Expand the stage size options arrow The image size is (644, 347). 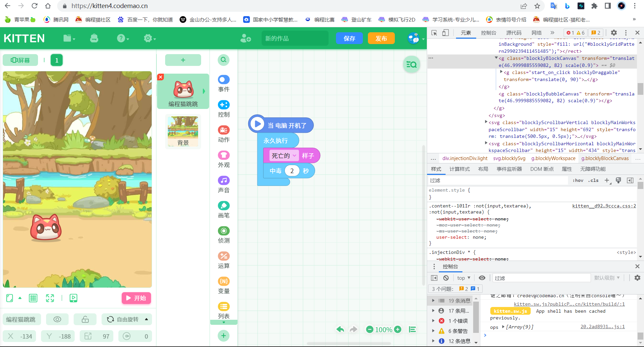click(x=20, y=298)
